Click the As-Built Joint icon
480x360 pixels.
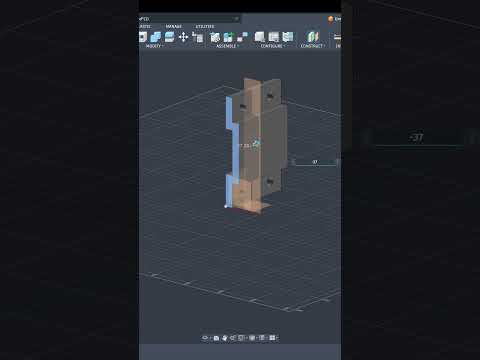(x=229, y=37)
